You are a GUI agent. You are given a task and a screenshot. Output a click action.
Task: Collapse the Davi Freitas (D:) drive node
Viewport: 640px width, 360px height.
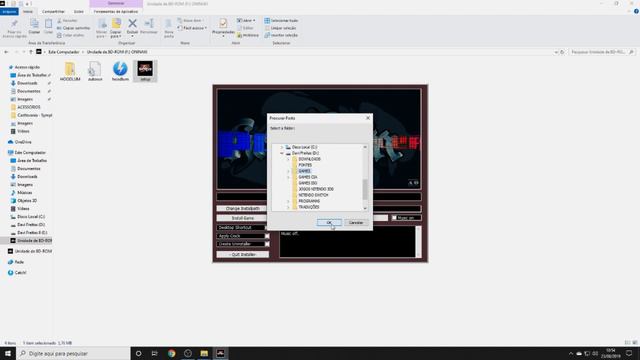282,153
